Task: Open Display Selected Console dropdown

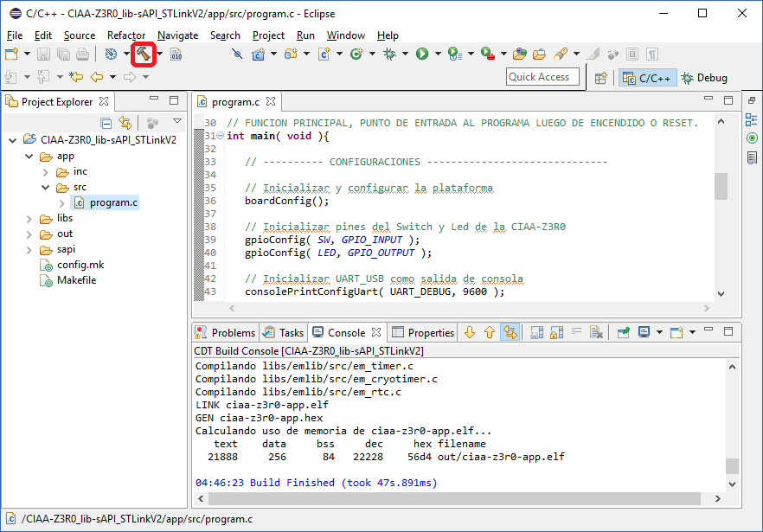Action: pos(659,332)
